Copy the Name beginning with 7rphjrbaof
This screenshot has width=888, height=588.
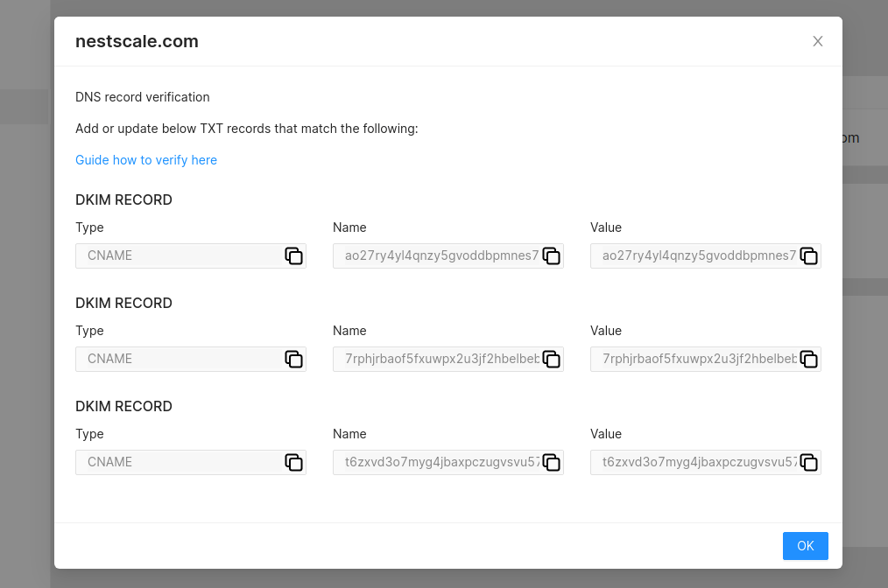[x=552, y=359]
